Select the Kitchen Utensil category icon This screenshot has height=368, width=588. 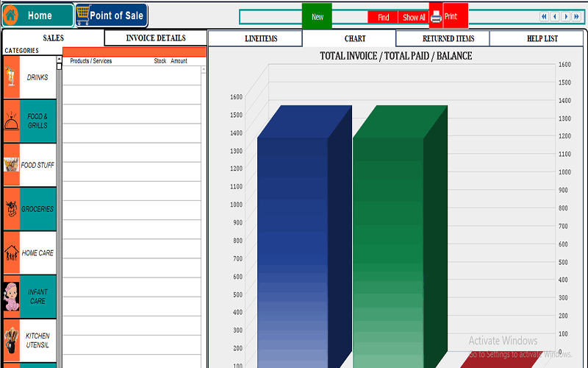pos(11,340)
